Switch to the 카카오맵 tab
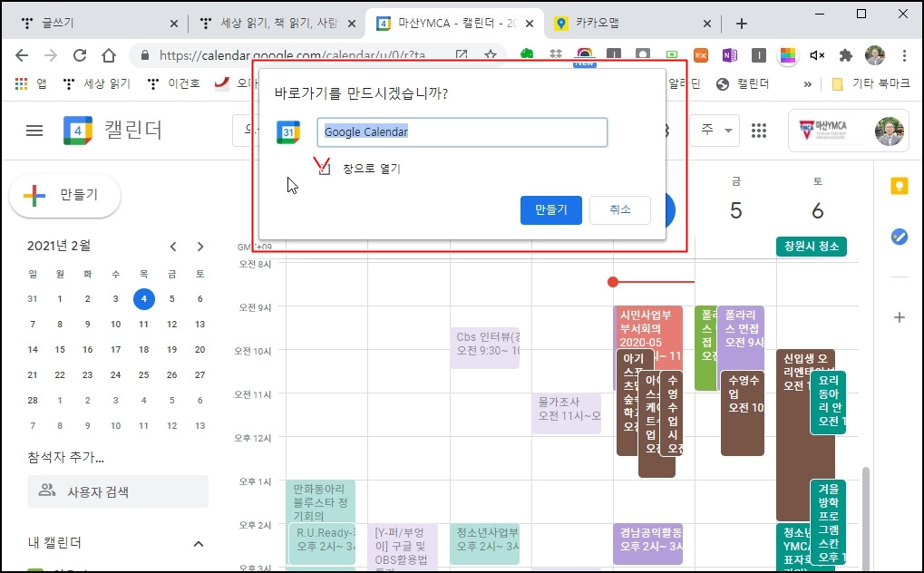 click(632, 23)
